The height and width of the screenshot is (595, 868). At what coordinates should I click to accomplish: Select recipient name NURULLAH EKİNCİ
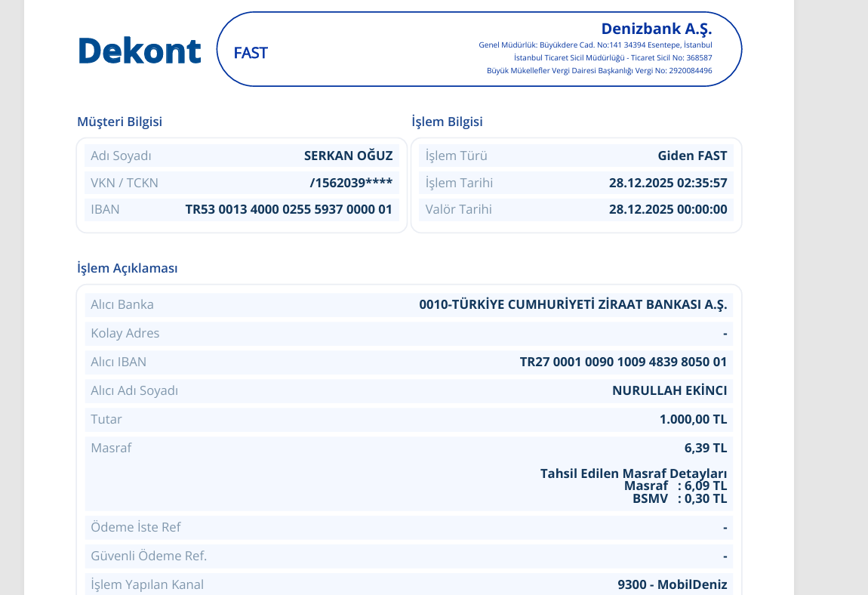pyautogui.click(x=669, y=390)
